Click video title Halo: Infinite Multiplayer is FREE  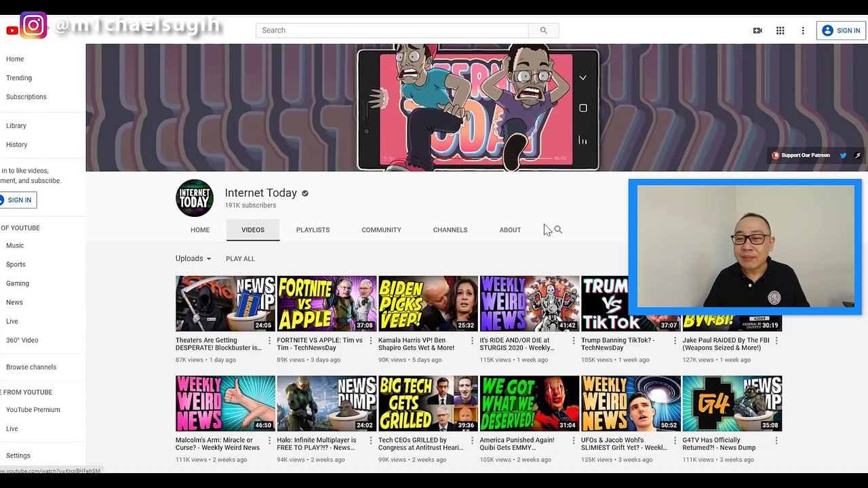point(317,444)
